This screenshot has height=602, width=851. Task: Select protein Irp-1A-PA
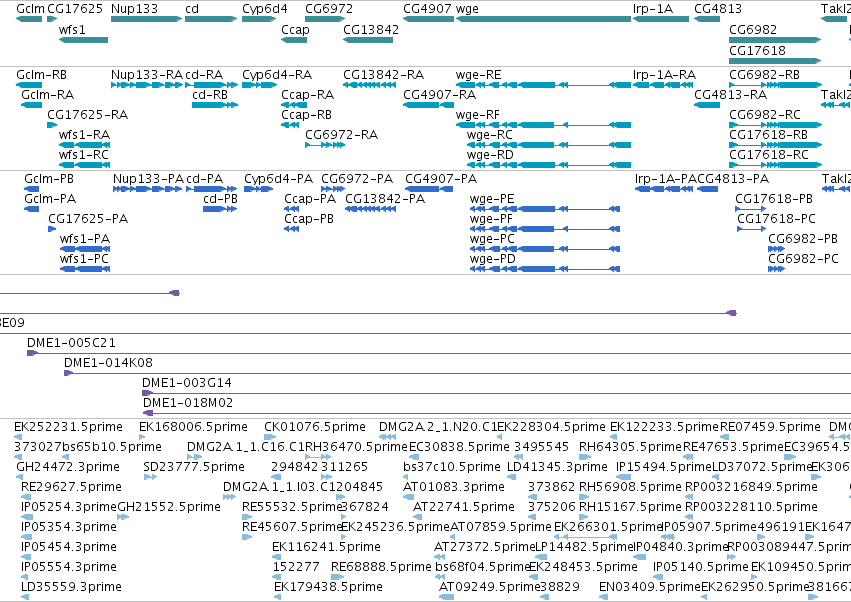tap(663, 189)
